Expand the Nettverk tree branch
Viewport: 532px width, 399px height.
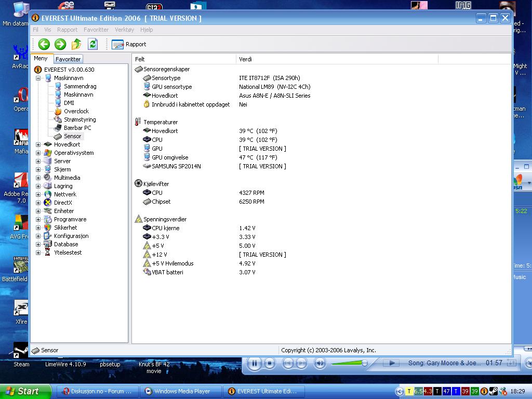tap(38, 194)
